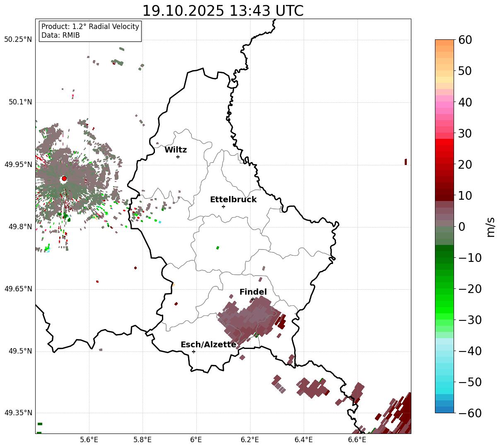Click the colorbar 40 tick label
The height and width of the screenshot is (448, 500).
point(465,102)
